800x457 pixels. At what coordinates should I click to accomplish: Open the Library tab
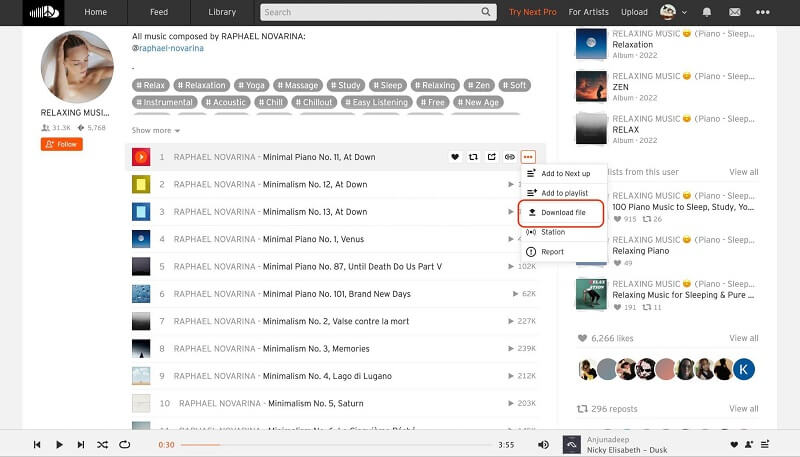pyautogui.click(x=222, y=12)
